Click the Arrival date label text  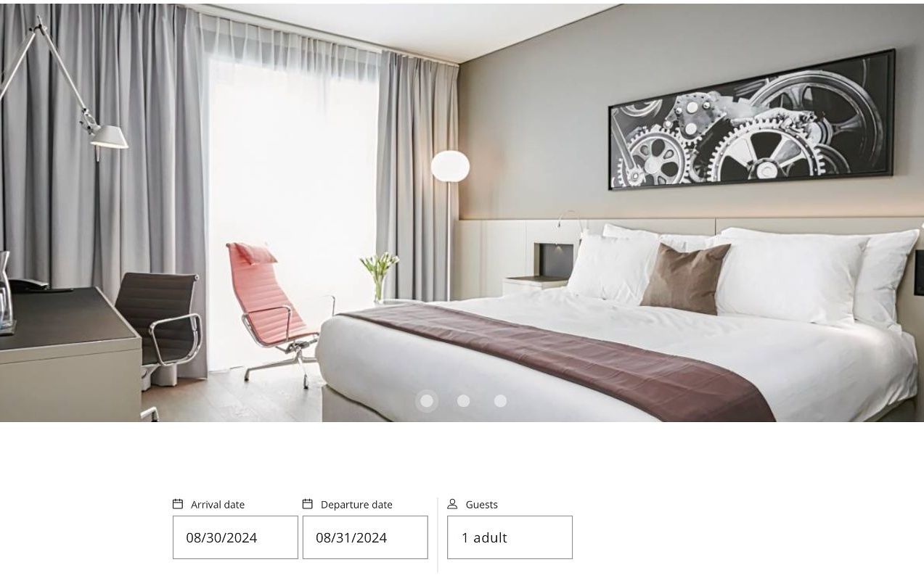tap(218, 505)
